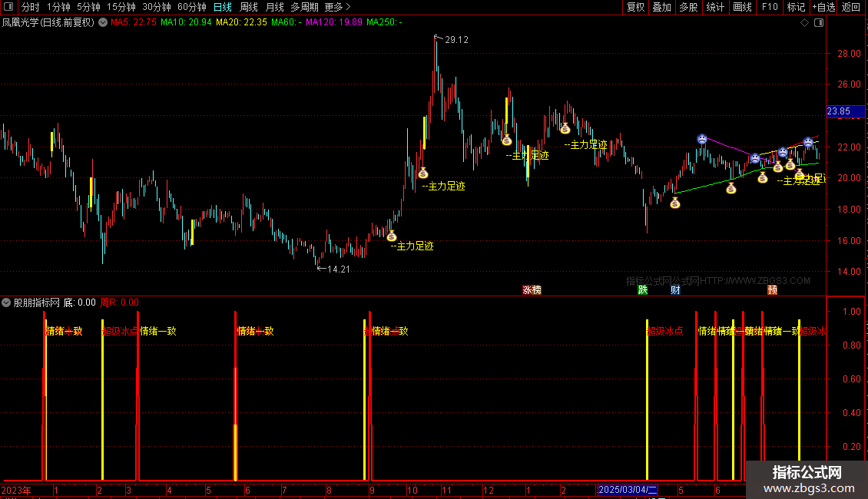Click the MA250 label

(x=384, y=22)
